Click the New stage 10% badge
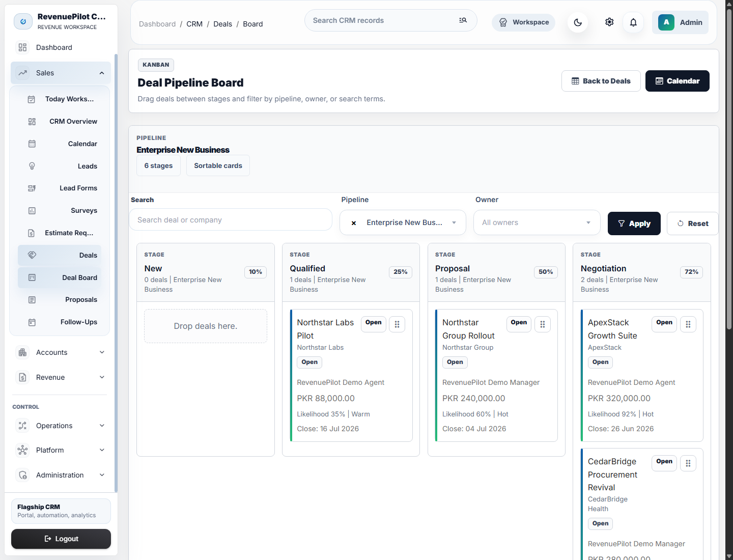The height and width of the screenshot is (560, 733). [256, 272]
